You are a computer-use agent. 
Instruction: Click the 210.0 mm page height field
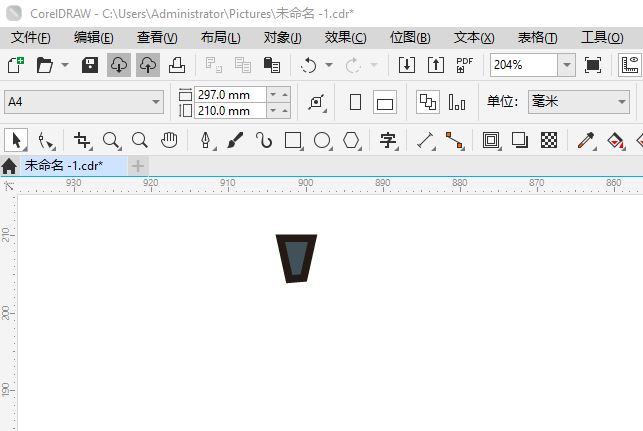[230, 111]
